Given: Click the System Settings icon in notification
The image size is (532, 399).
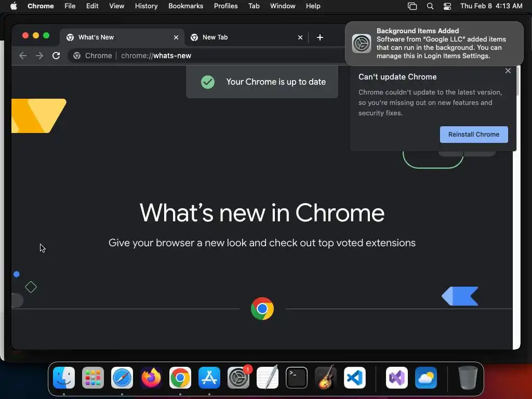Looking at the screenshot, I should [362, 44].
